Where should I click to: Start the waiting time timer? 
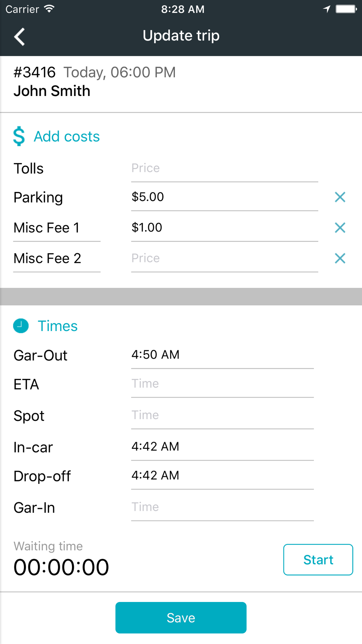(318, 560)
